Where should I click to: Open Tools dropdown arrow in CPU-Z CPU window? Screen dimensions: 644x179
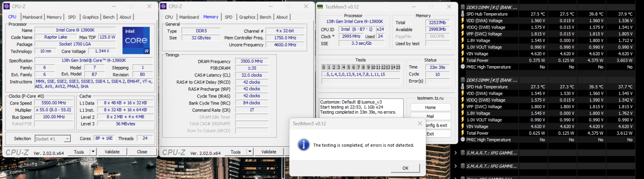coord(93,152)
